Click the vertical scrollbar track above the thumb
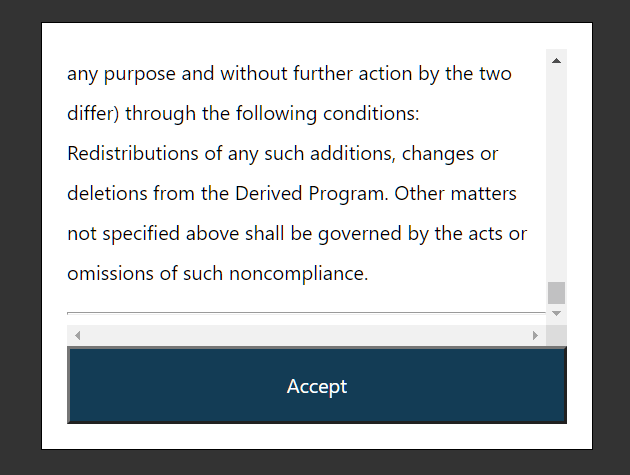Image resolution: width=630 pixels, height=475 pixels. click(x=556, y=170)
